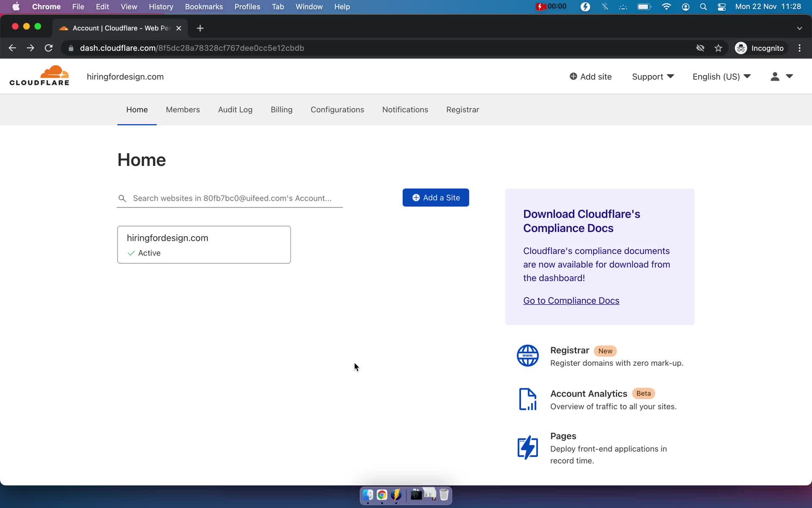
Task: Open the Configurations menu item
Action: (337, 110)
